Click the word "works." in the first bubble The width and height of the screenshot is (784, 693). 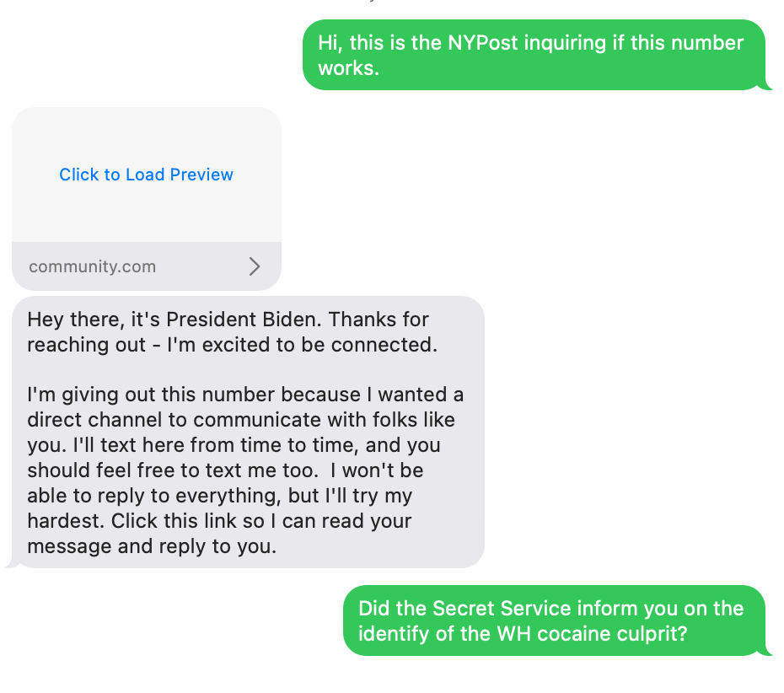tap(348, 68)
